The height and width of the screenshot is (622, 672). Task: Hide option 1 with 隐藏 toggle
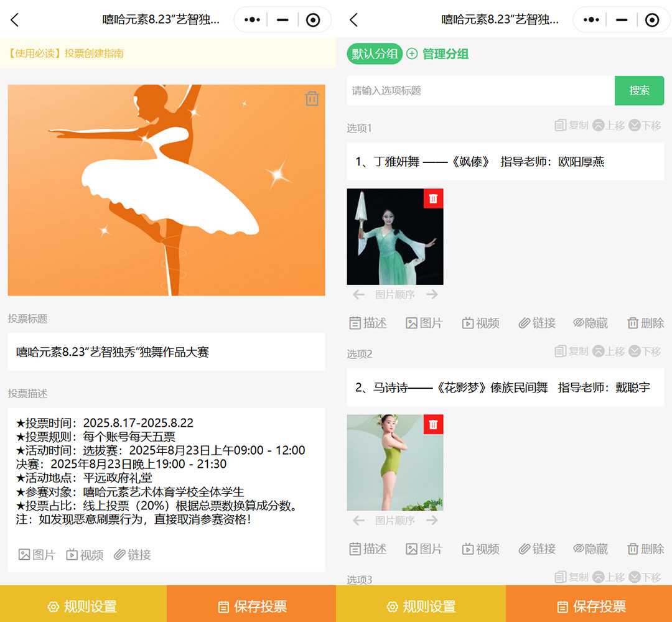pos(590,323)
